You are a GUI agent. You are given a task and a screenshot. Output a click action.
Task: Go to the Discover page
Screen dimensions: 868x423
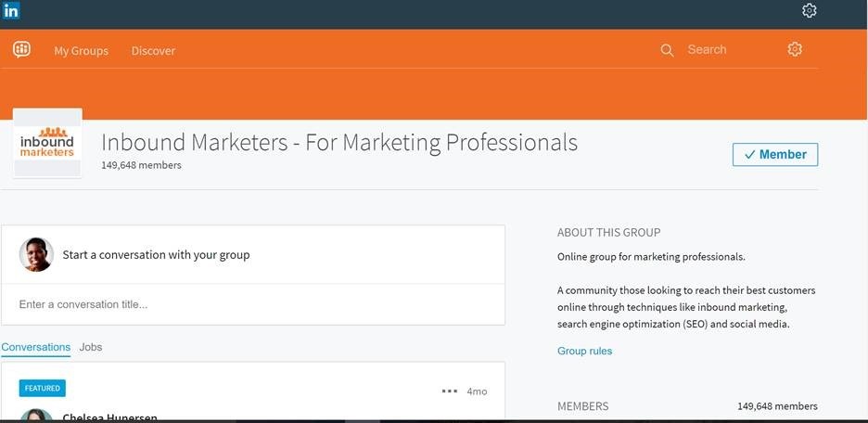coord(153,51)
